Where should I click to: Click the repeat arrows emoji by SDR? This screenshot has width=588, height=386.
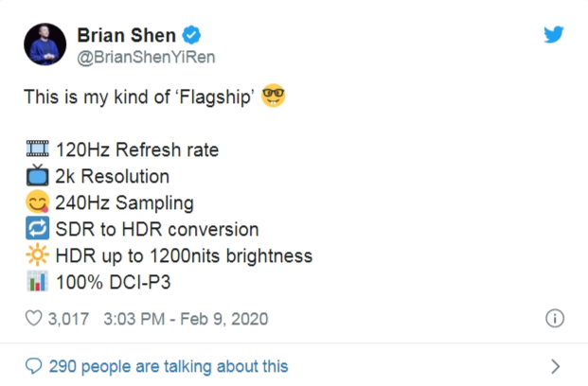pyautogui.click(x=39, y=229)
